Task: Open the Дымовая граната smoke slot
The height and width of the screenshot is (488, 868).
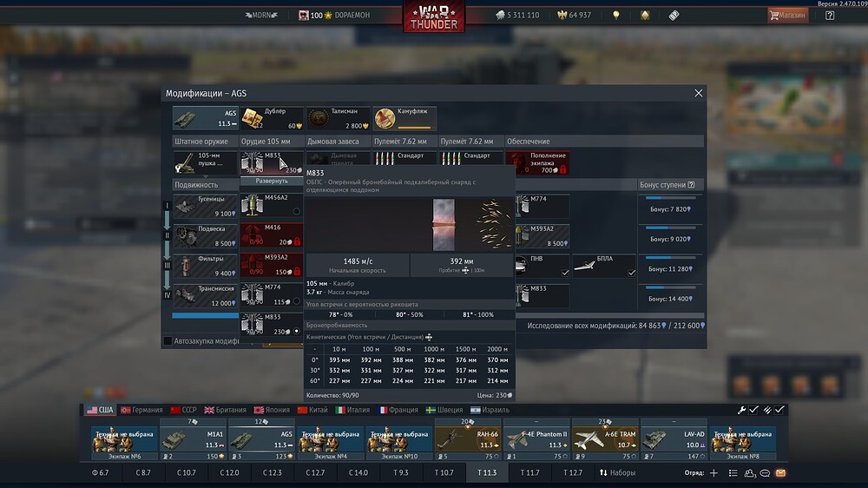Action: point(339,157)
